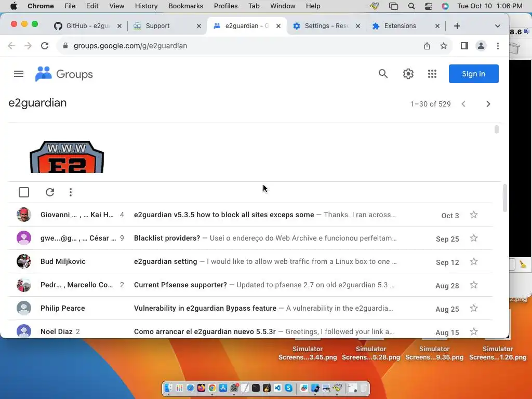Select desktop file Simulator Screens...3.45.png

pyautogui.click(x=308, y=353)
